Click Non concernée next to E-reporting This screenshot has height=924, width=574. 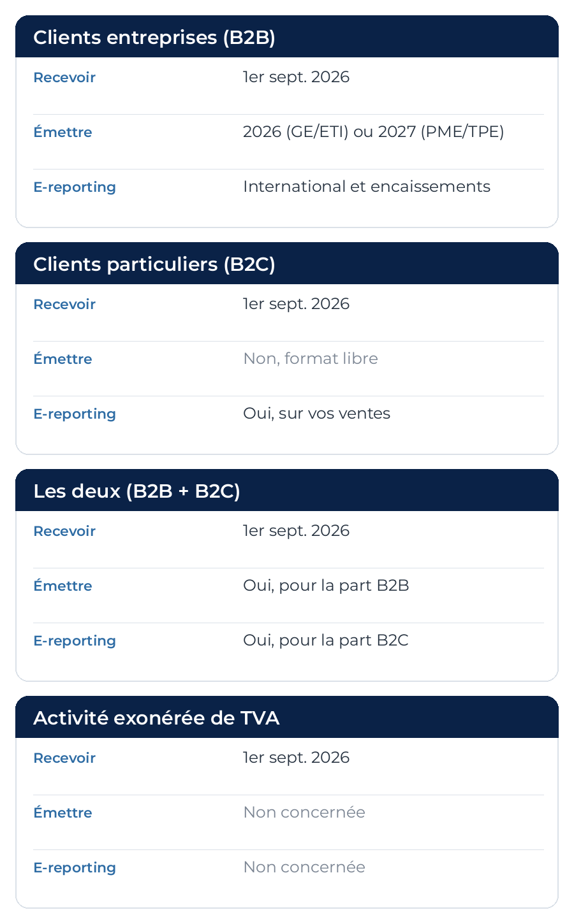pyautogui.click(x=304, y=867)
